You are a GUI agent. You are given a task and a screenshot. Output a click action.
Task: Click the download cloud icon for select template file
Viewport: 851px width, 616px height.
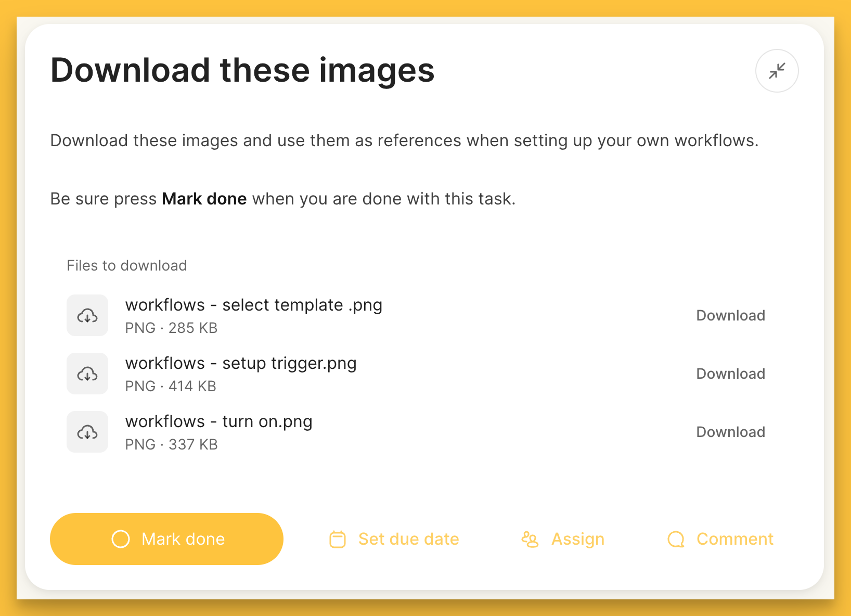pos(87,315)
